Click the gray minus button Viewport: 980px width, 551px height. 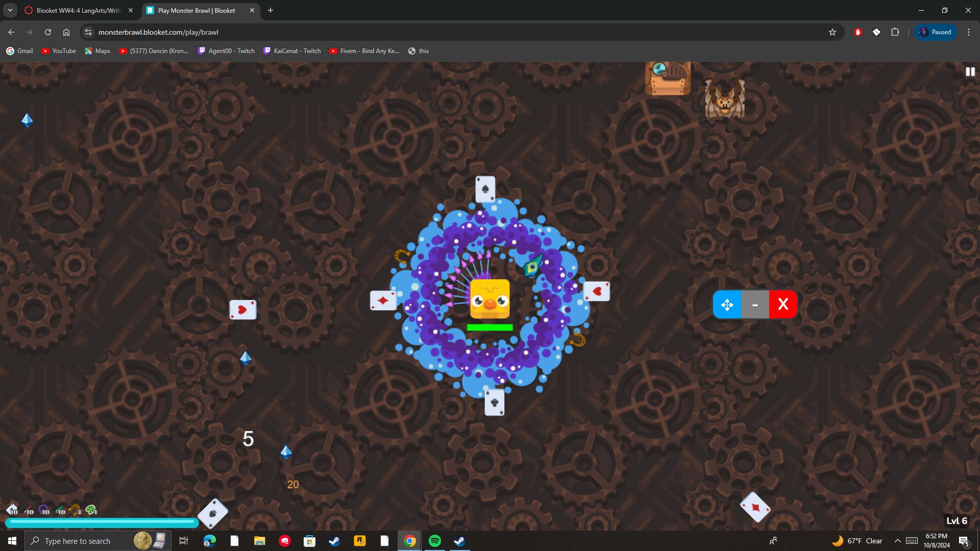click(x=755, y=305)
